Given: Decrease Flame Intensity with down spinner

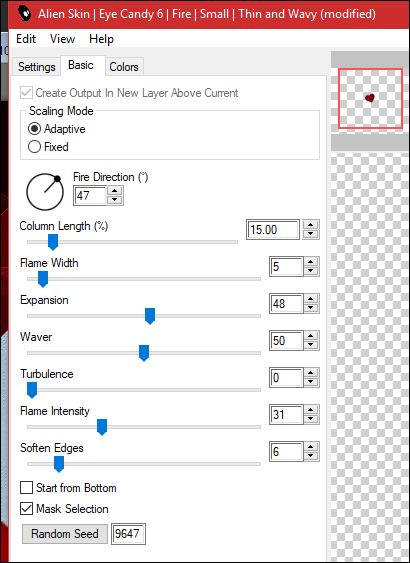Looking at the screenshot, I should pos(311,419).
